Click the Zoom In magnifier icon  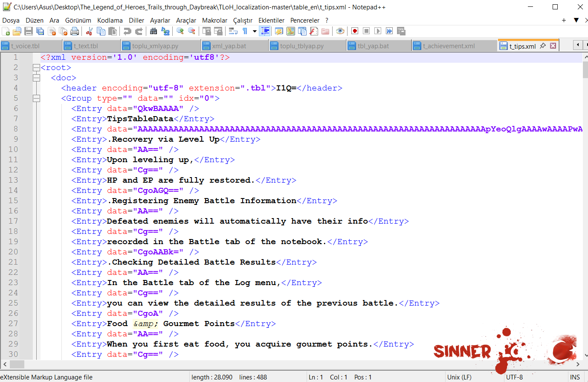pos(180,31)
